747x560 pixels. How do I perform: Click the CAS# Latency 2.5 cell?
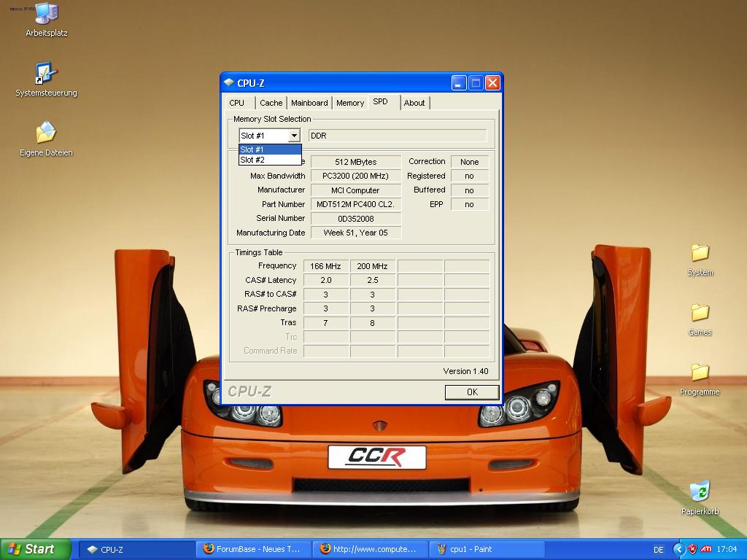pyautogui.click(x=373, y=280)
